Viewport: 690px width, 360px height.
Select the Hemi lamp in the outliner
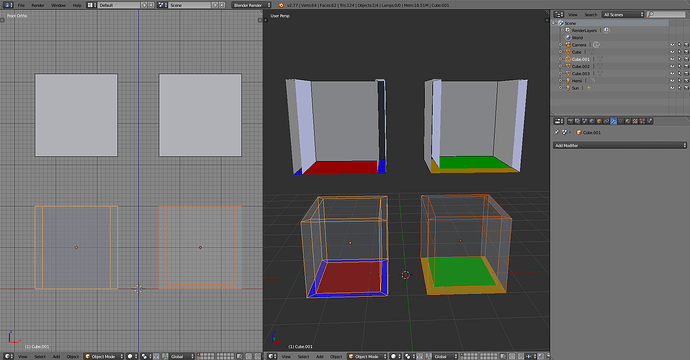576,81
